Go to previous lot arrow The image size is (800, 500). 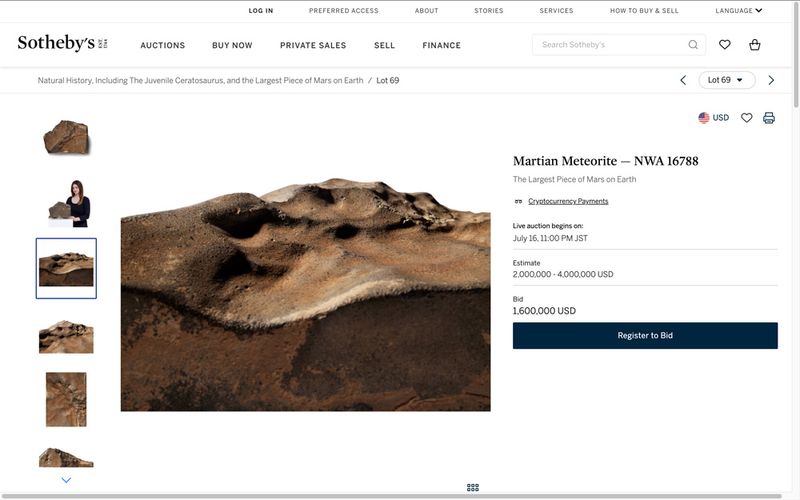click(683, 80)
